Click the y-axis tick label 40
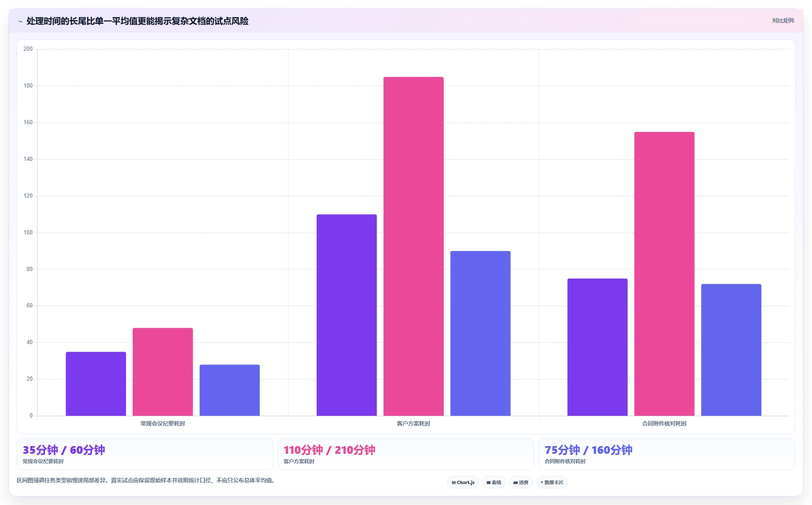Viewport: 812px width, 505px height. click(x=29, y=342)
